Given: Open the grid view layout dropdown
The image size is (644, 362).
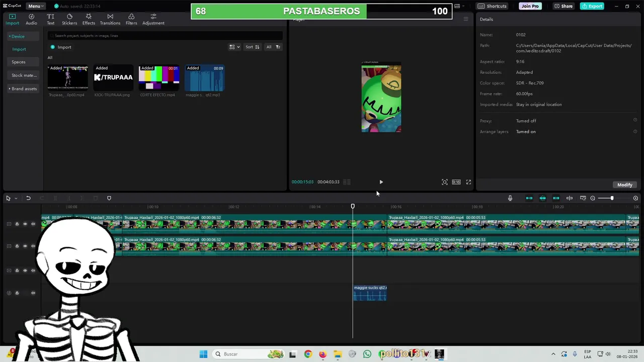Looking at the screenshot, I should 234,47.
